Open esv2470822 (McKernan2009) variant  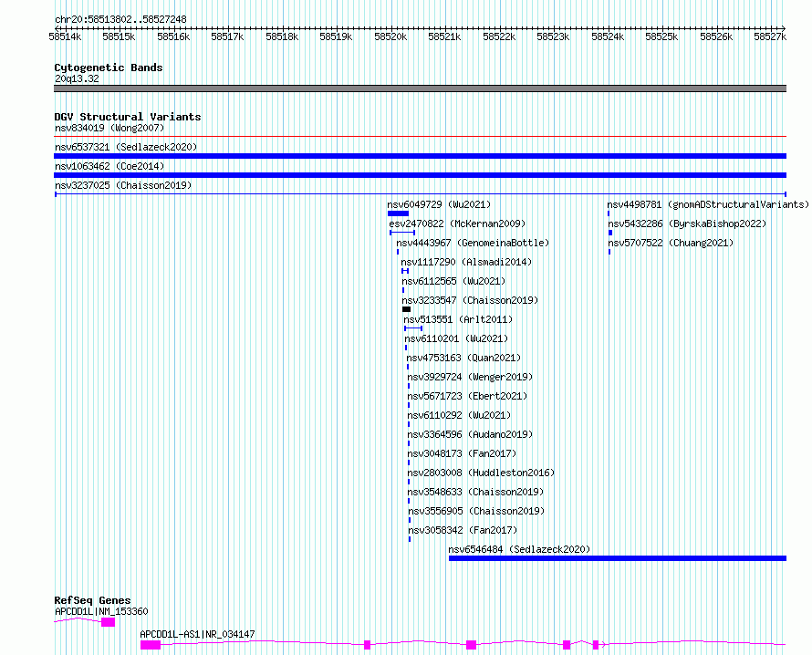click(457, 224)
